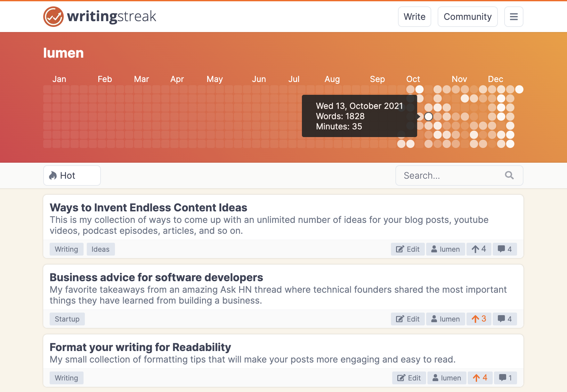Open the Format your writing for Readability post
The width and height of the screenshot is (567, 392).
pyautogui.click(x=140, y=347)
